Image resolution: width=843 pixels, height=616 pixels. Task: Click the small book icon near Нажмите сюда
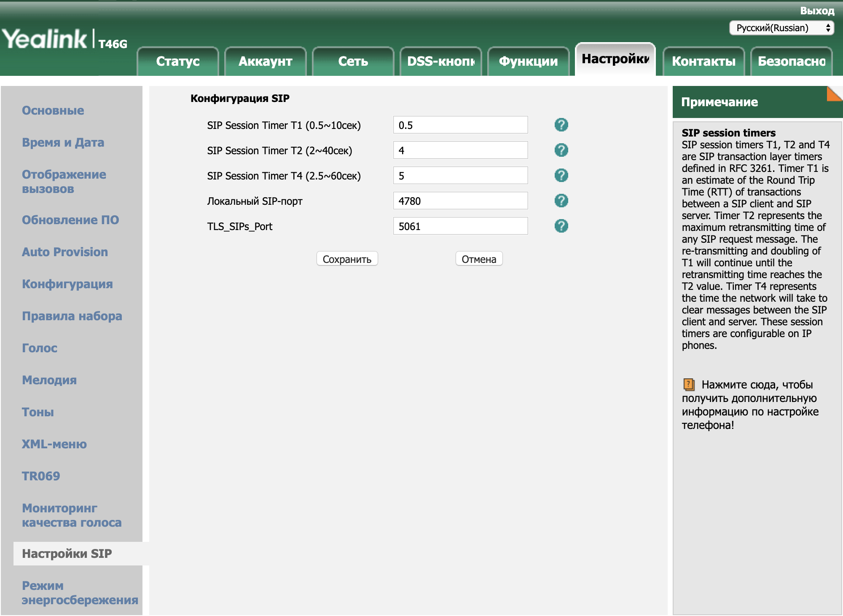coord(689,384)
